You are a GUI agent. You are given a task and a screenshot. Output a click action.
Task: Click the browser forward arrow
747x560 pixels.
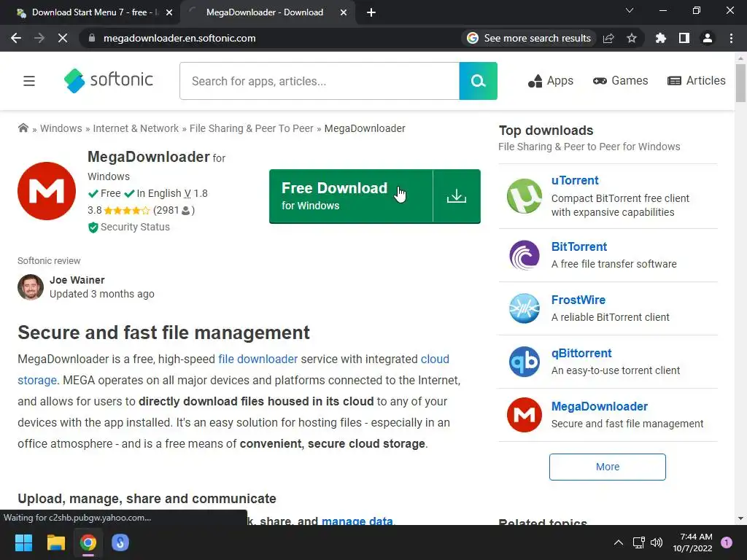(x=39, y=38)
